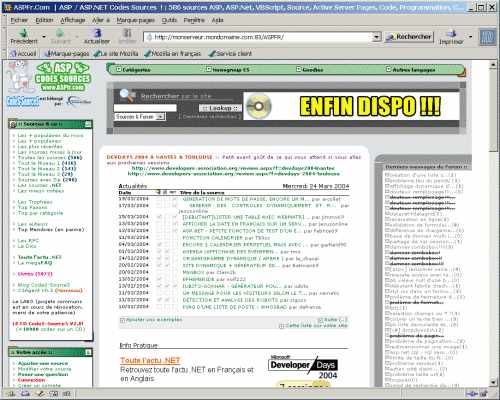Open the DEVDAYS 2004 à Nantes & Toulouse headline
The image size is (500, 400).
[159, 157]
